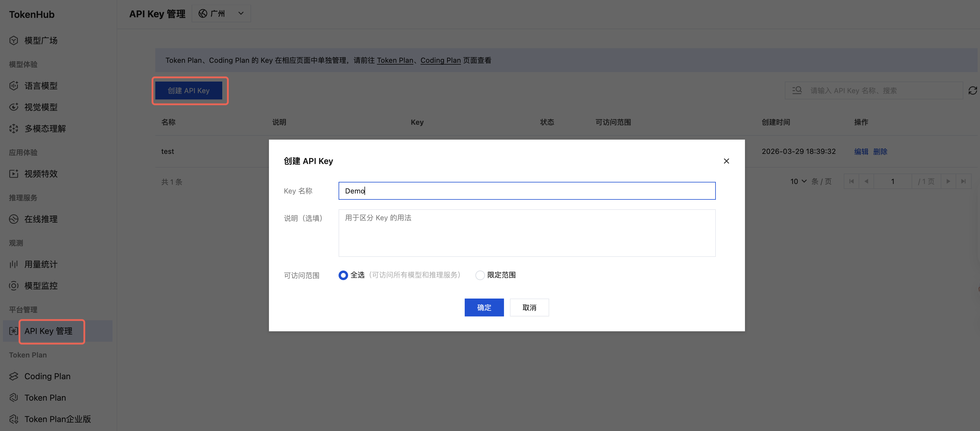980x431 pixels.
Task: Click 编辑 for the test key
Action: [861, 151]
